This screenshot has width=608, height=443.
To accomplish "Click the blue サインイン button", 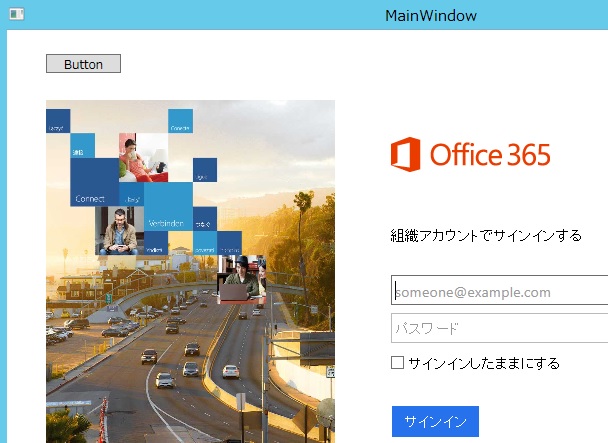I will pos(435,421).
